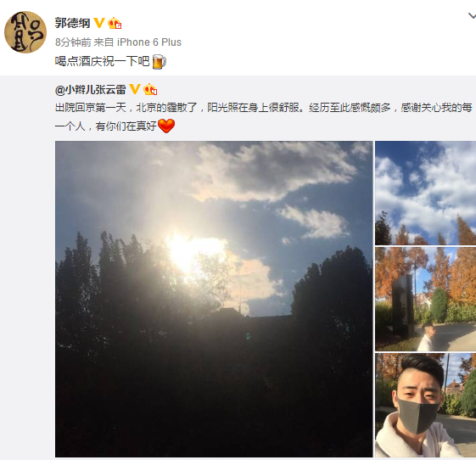Image resolution: width=476 pixels, height=460 pixels.
Task: Open the @小辫儿张云雷 mention link
Action: [x=91, y=90]
